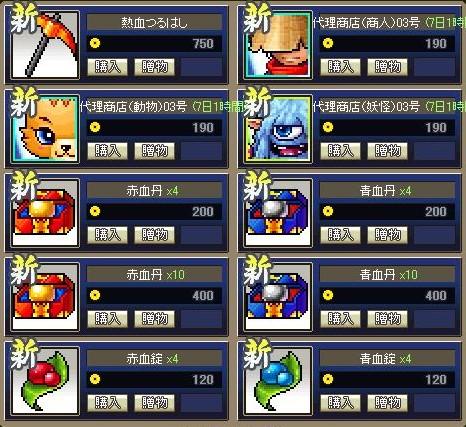Gift 赤血錠 x4 using 贈物 button
This screenshot has height=427, width=466.
click(154, 403)
